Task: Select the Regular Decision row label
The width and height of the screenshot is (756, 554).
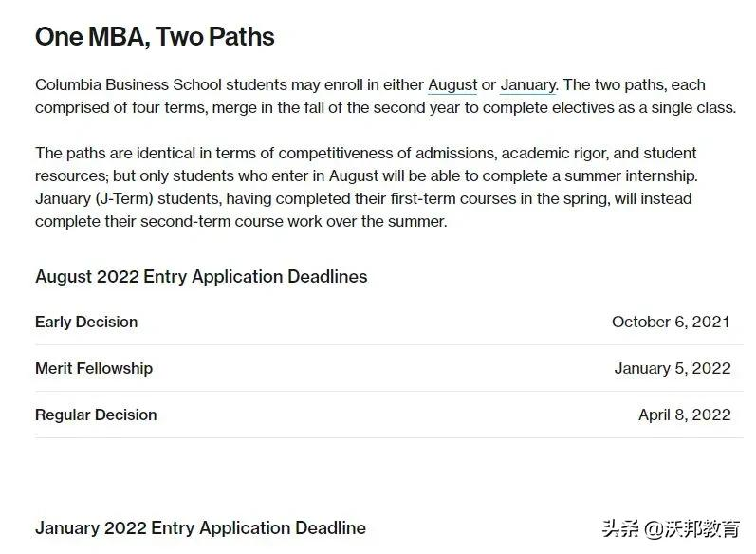Action: (x=96, y=415)
